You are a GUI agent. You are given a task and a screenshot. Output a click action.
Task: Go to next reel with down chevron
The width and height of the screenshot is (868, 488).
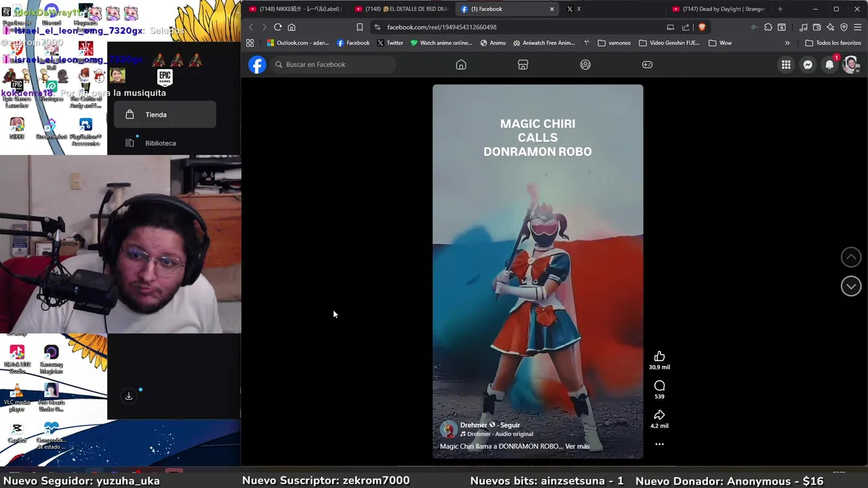point(851,286)
